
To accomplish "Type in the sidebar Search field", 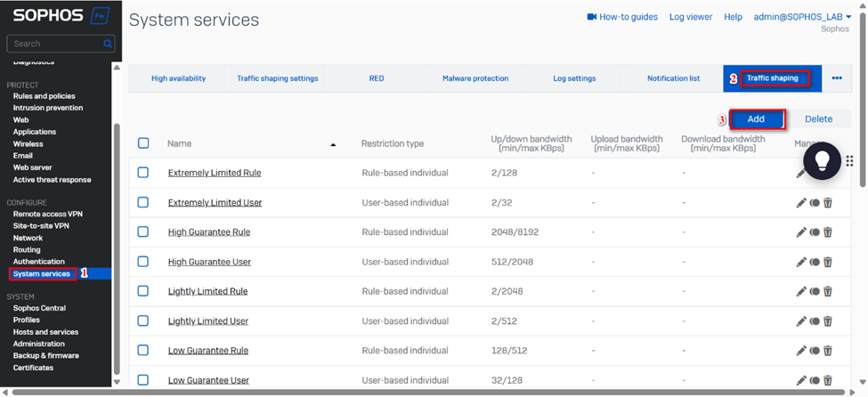I will (x=53, y=44).
